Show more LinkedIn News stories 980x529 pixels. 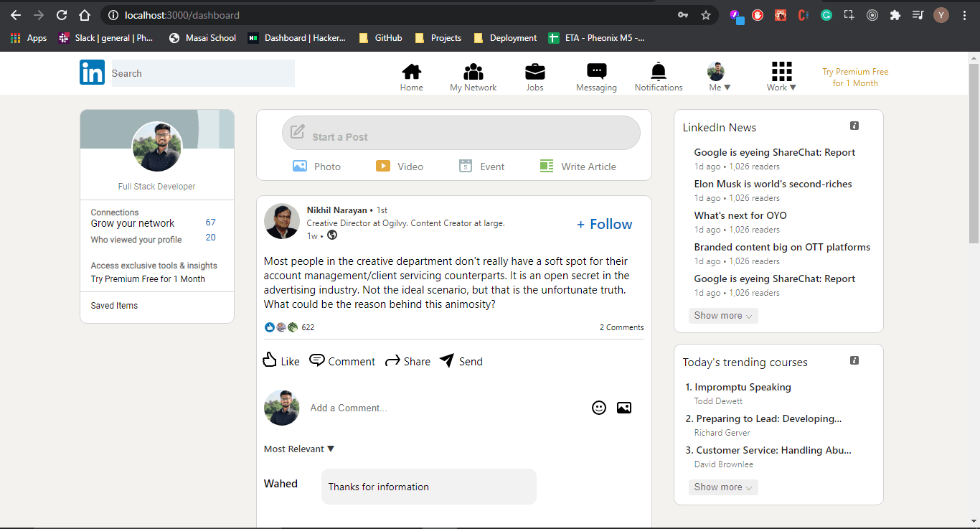coord(722,316)
